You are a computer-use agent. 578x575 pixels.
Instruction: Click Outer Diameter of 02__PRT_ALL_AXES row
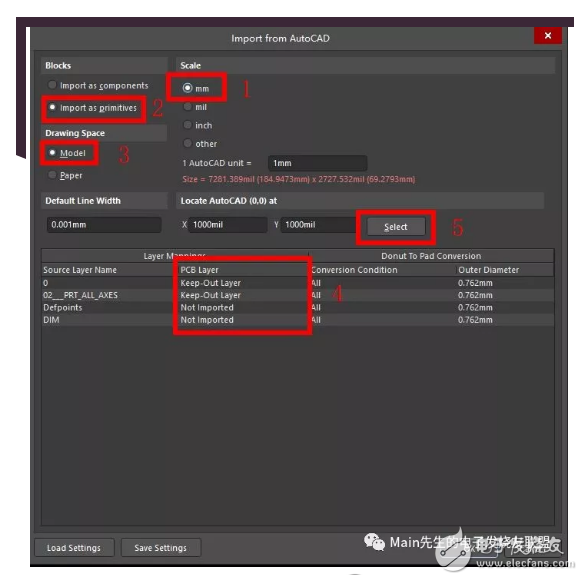point(475,295)
